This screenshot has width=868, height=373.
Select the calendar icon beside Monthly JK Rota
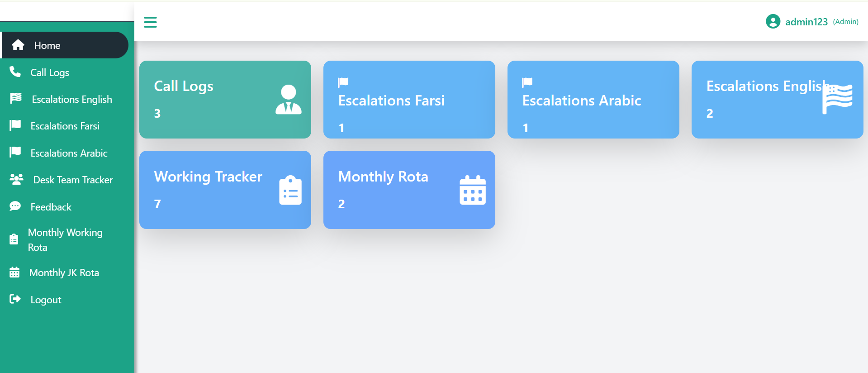point(15,272)
